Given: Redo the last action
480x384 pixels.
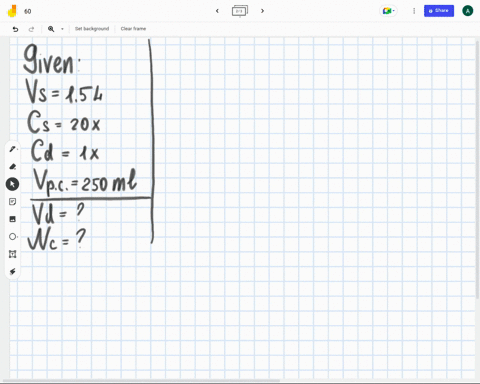Looking at the screenshot, I should [x=31, y=29].
